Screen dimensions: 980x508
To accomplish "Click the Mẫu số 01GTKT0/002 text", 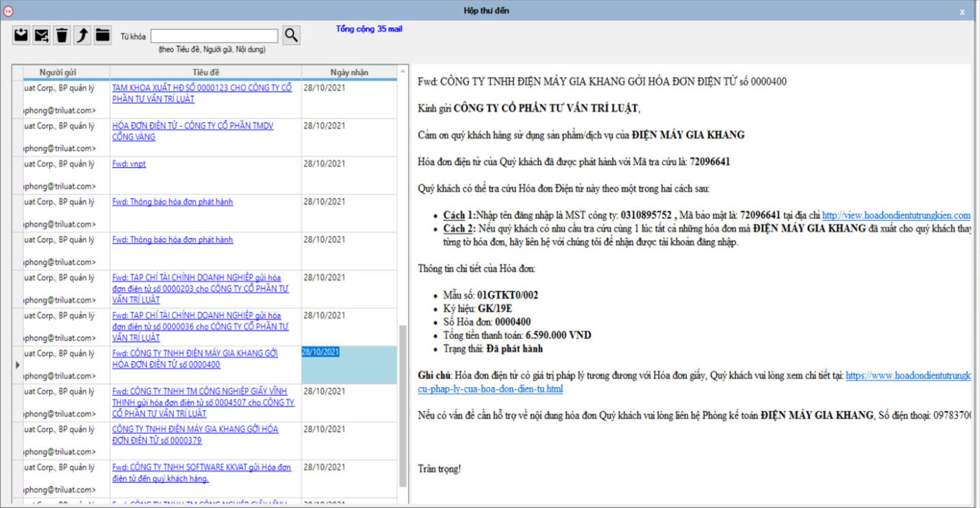I will [x=491, y=295].
